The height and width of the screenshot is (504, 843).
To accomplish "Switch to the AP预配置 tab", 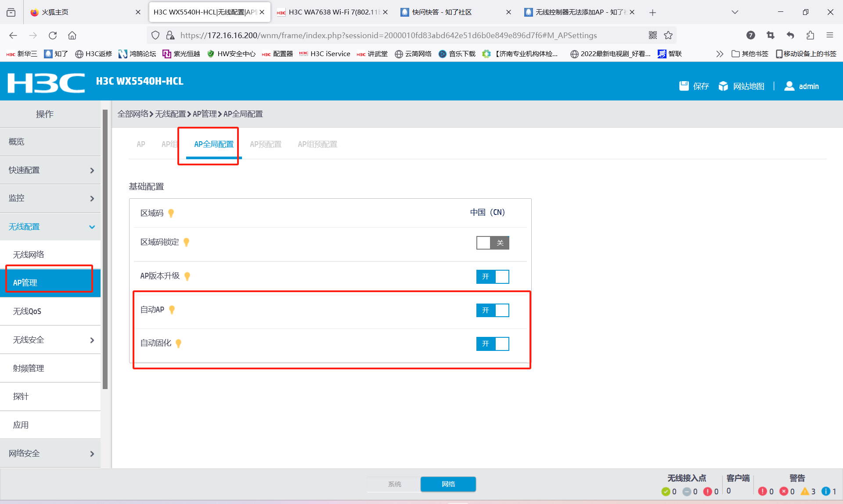I will click(x=265, y=144).
